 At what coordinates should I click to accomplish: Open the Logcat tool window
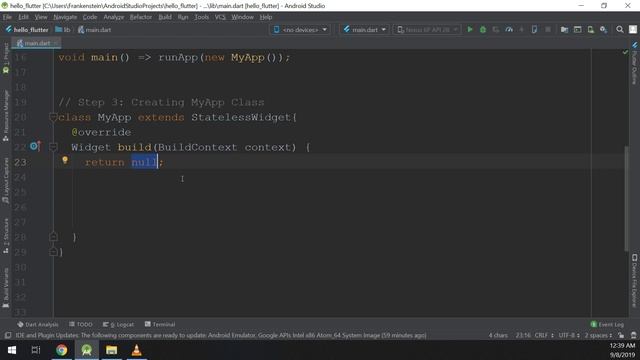coord(118,324)
